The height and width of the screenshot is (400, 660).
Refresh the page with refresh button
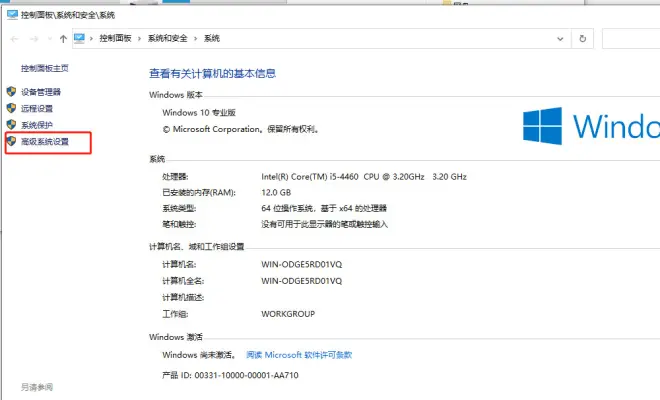pos(583,39)
